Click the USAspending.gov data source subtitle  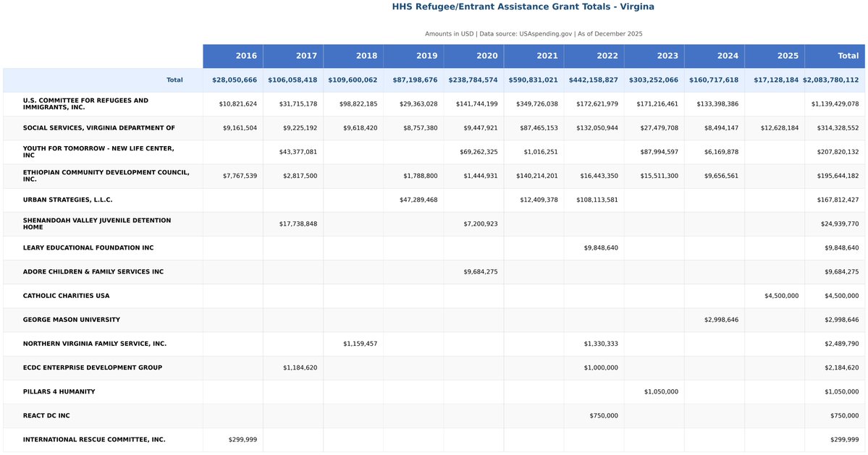tap(534, 34)
